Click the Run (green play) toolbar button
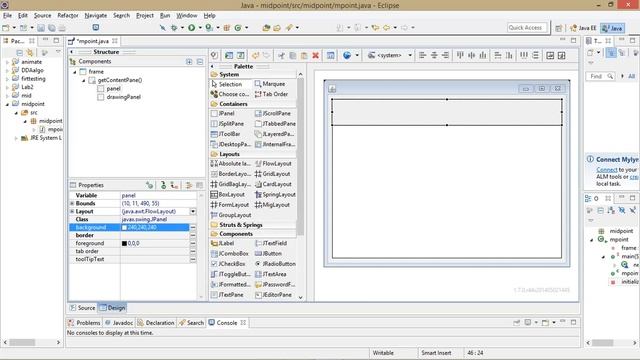Viewport: 640px width, 360px height. click(191, 28)
